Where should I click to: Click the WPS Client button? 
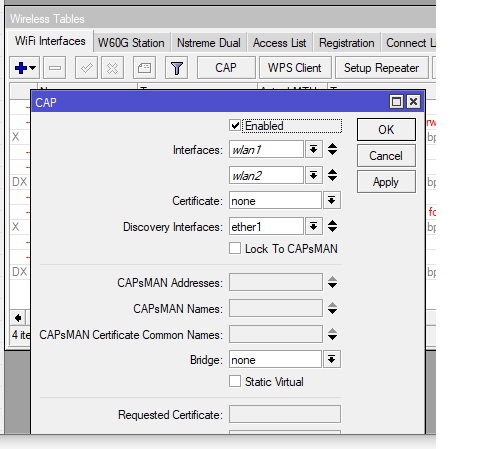click(x=295, y=68)
